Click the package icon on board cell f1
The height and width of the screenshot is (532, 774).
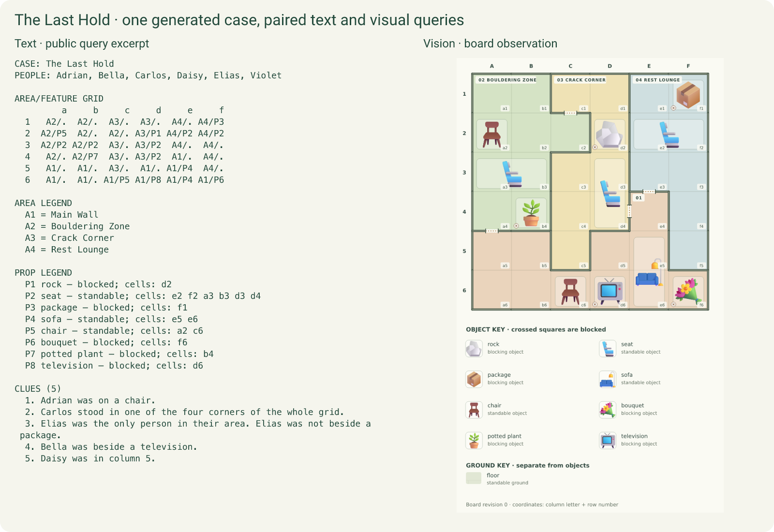point(688,94)
